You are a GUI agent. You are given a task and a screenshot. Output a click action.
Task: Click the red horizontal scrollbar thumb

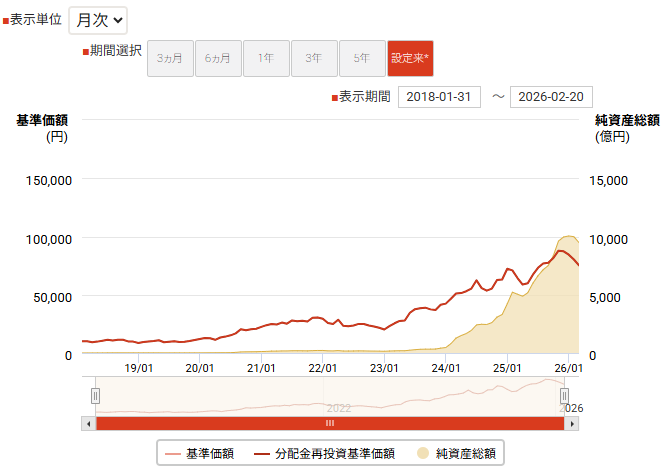click(x=330, y=424)
